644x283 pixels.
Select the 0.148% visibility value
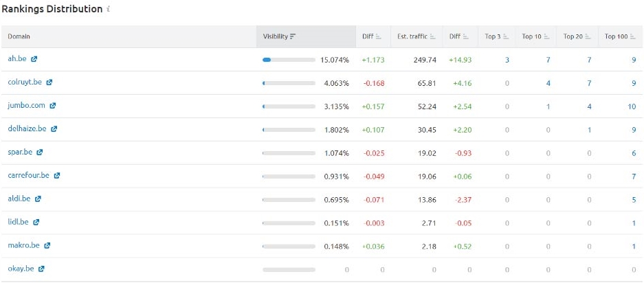point(336,247)
